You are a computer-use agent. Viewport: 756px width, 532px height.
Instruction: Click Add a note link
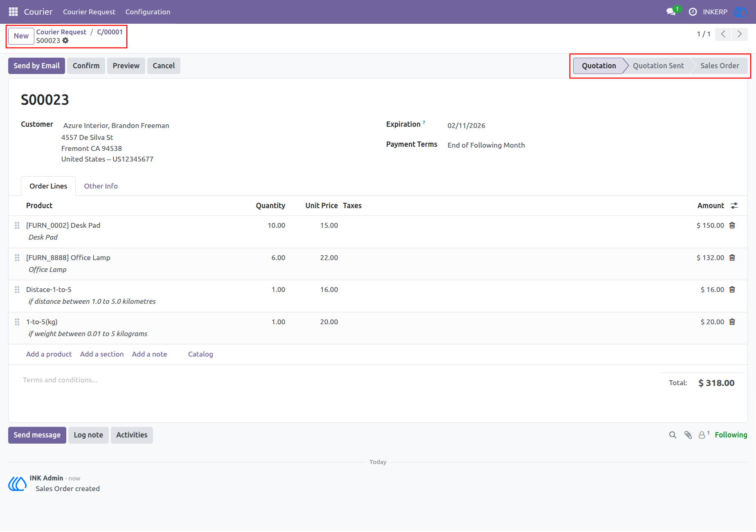[149, 354]
